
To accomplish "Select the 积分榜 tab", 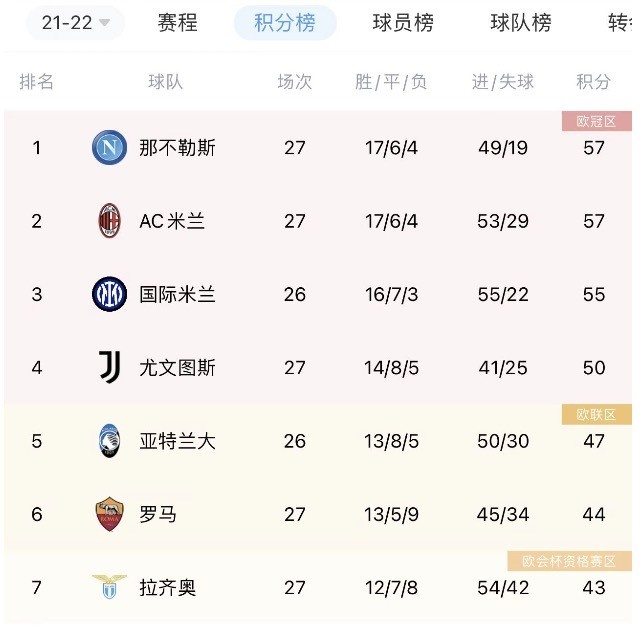I will pyautogui.click(x=285, y=23).
